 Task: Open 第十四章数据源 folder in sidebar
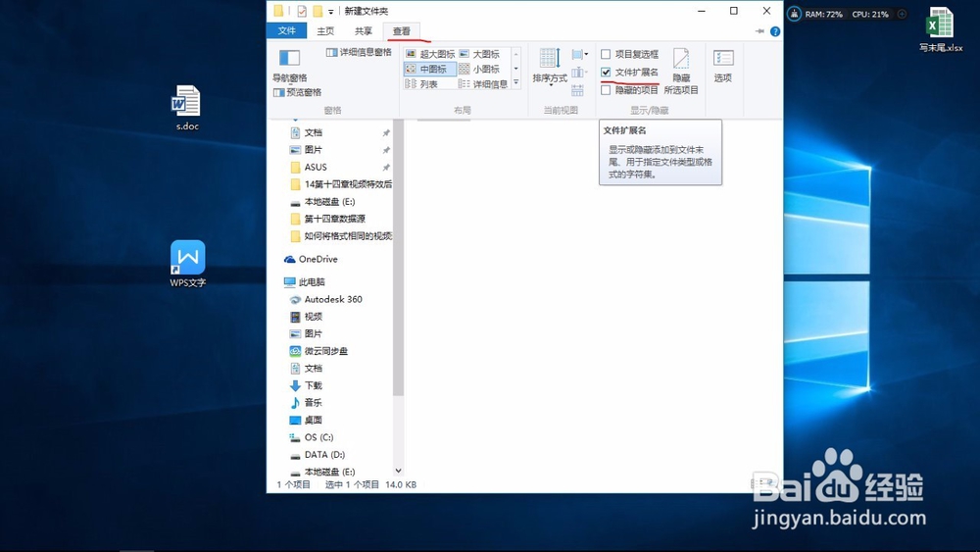click(x=335, y=219)
